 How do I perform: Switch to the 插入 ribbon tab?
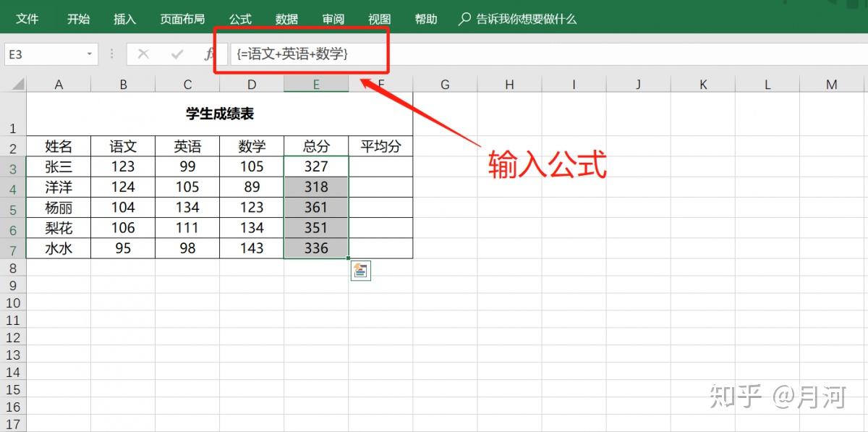coord(125,20)
